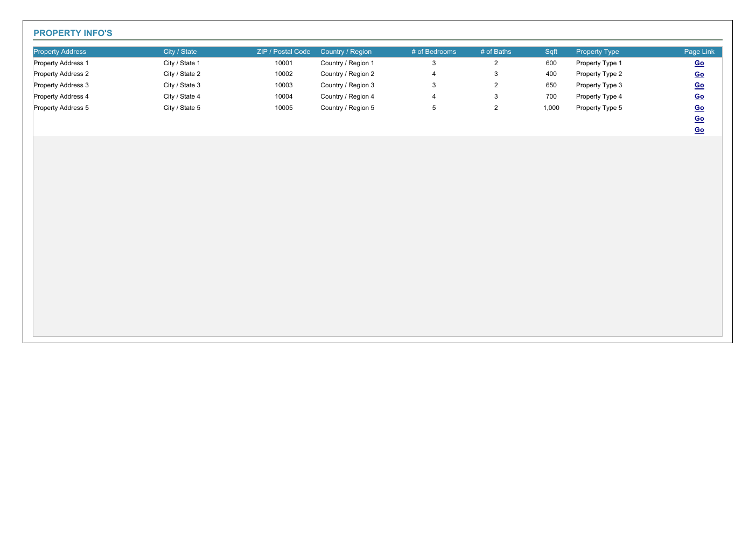Viewport: 756px width, 535px height.
Task: Follow the Go link for Property Address 2
Action: click(x=699, y=74)
